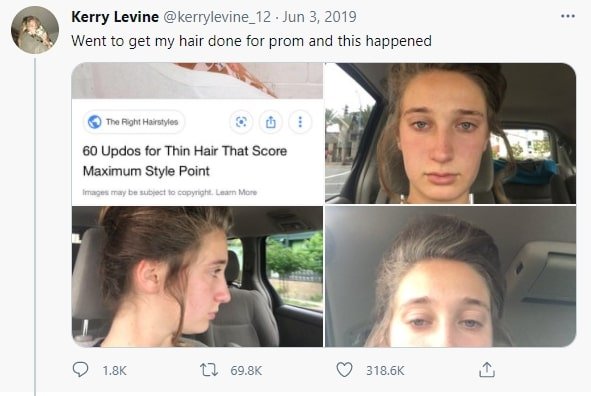Viewport: 591px width, 396px height.
Task: Open the share tweet arrow icon
Action: point(487,370)
